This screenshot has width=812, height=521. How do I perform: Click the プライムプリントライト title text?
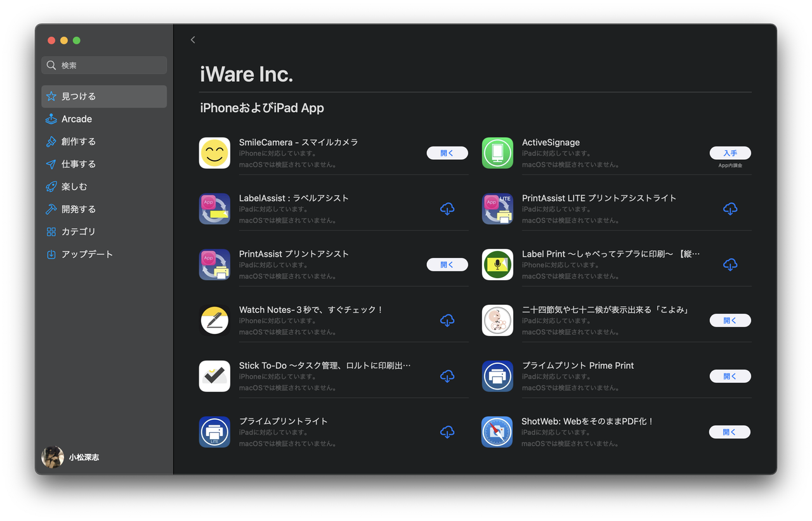pos(284,421)
